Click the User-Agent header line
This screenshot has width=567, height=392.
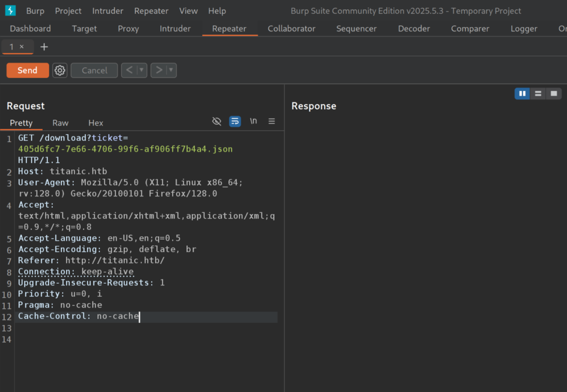(x=131, y=188)
